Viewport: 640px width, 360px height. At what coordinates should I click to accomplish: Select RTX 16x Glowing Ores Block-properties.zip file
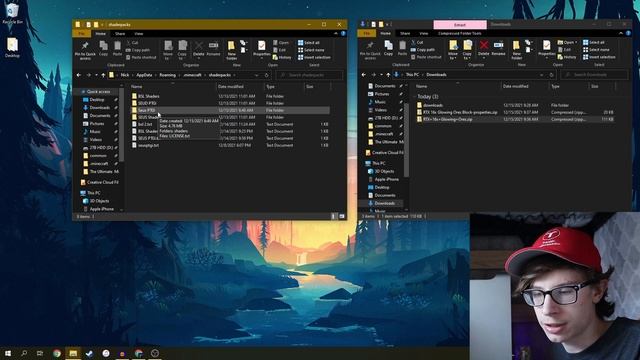[x=460, y=112]
